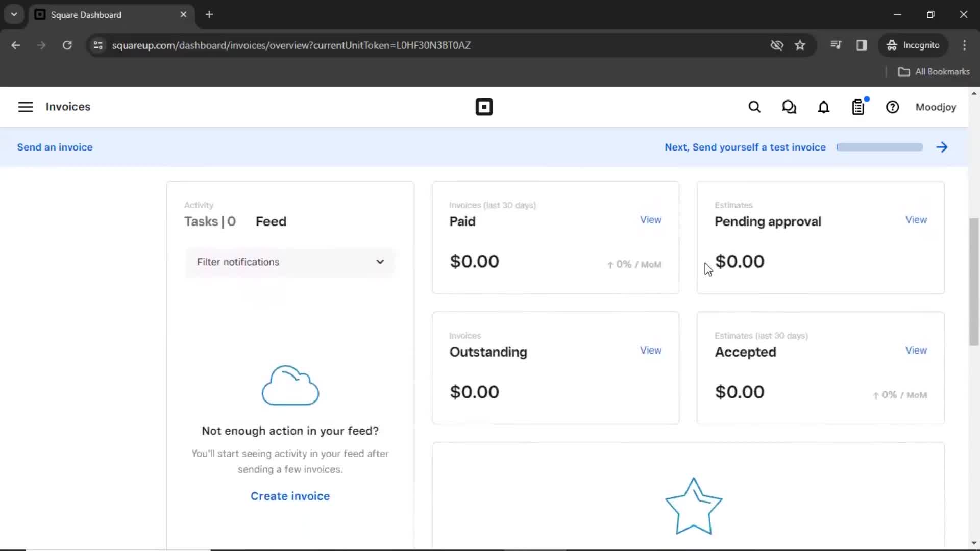This screenshot has height=551, width=980.
Task: Close the Square Dashboard tab
Action: point(183,14)
